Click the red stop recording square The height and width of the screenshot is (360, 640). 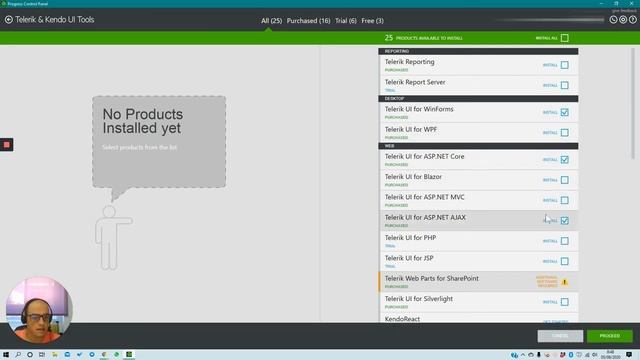click(7, 144)
